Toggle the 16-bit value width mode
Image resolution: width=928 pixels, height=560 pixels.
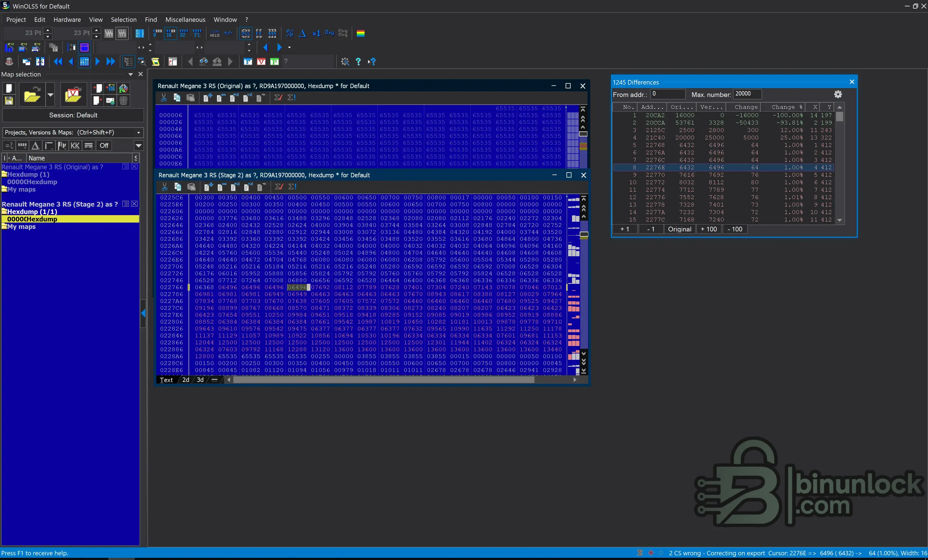click(x=171, y=33)
